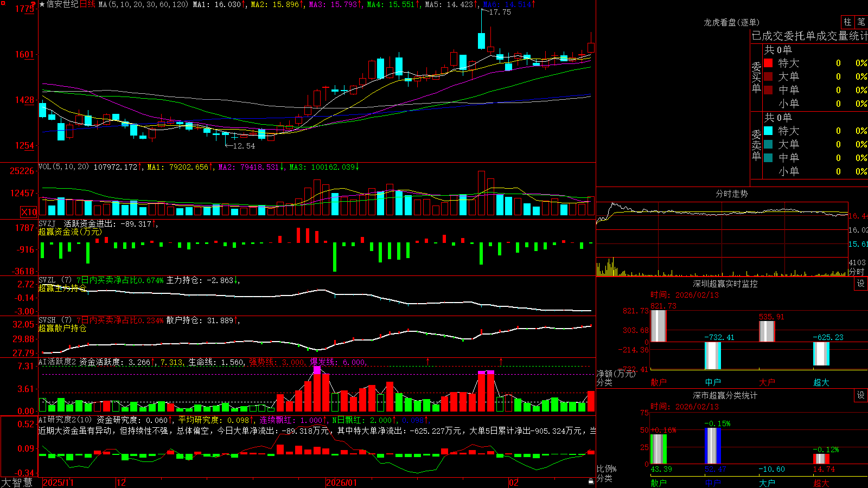The height and width of the screenshot is (488, 868).
Task: Click the second red arrow marker in AI活跃度2
Action: tap(501, 361)
